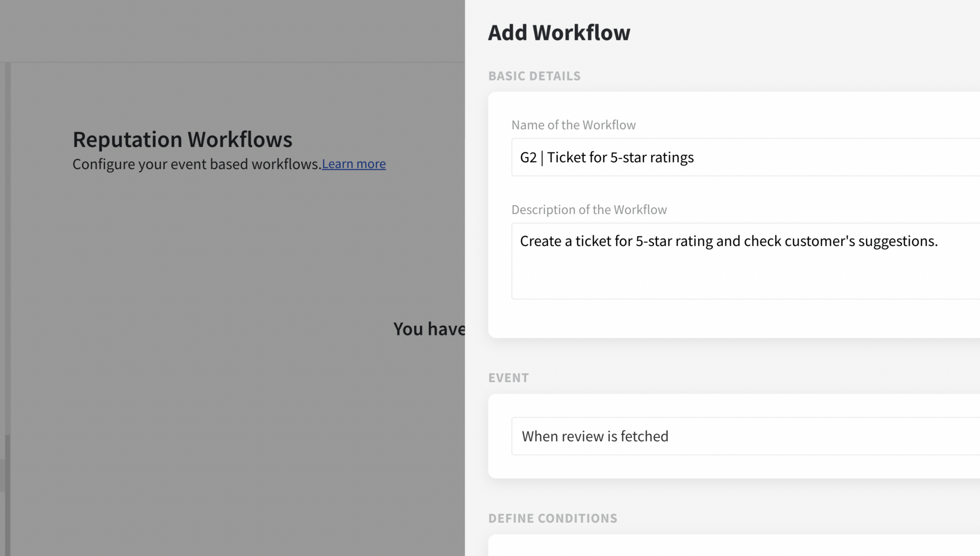Click the Add Workflow panel title
This screenshot has width=980, height=556.
559,33
